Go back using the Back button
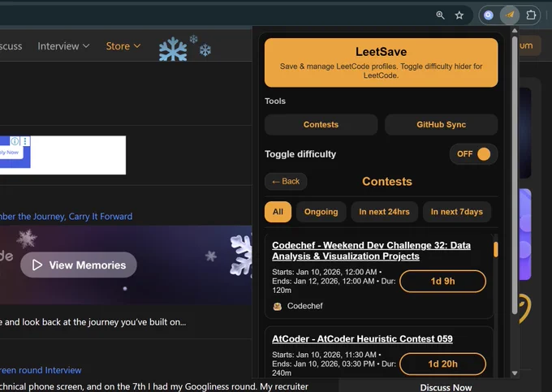This screenshot has width=552, height=392. 286,182
